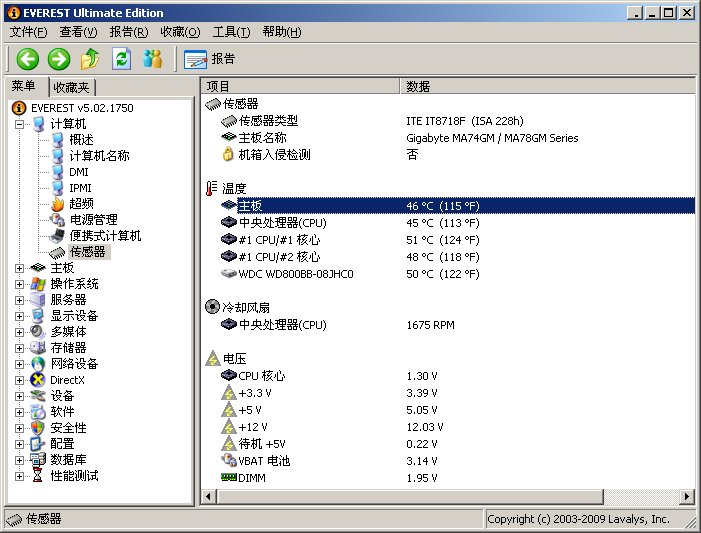Select the 主板名称 row
This screenshot has width=701, height=533.
pos(448,138)
